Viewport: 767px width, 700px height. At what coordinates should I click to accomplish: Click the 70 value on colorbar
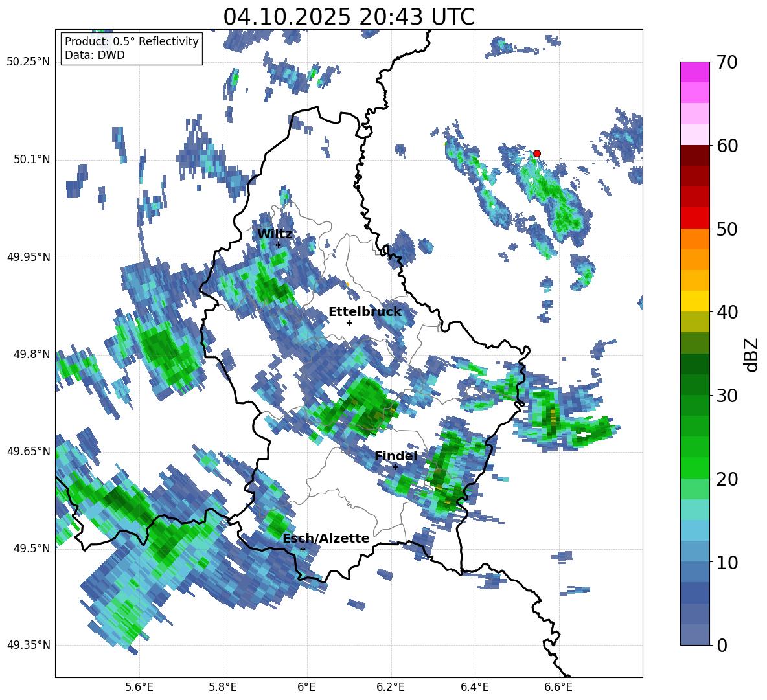[726, 63]
